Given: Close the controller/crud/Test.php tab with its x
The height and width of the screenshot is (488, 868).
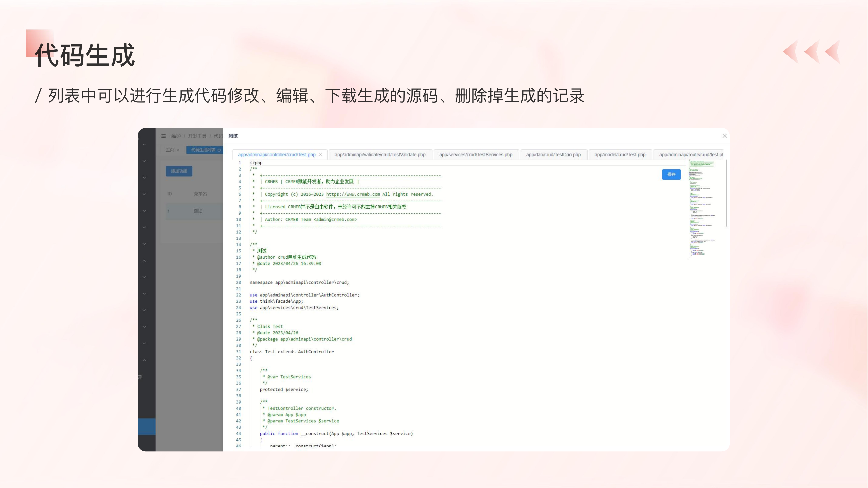Looking at the screenshot, I should [x=320, y=155].
